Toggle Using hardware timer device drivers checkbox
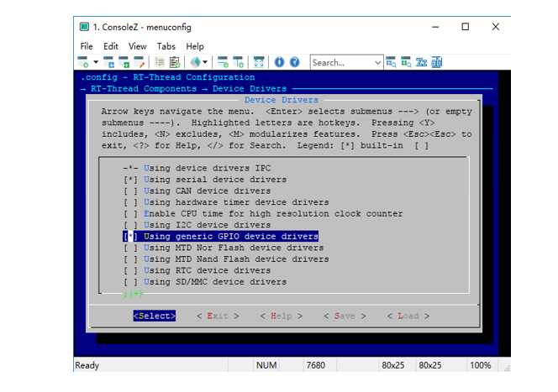 (130, 202)
